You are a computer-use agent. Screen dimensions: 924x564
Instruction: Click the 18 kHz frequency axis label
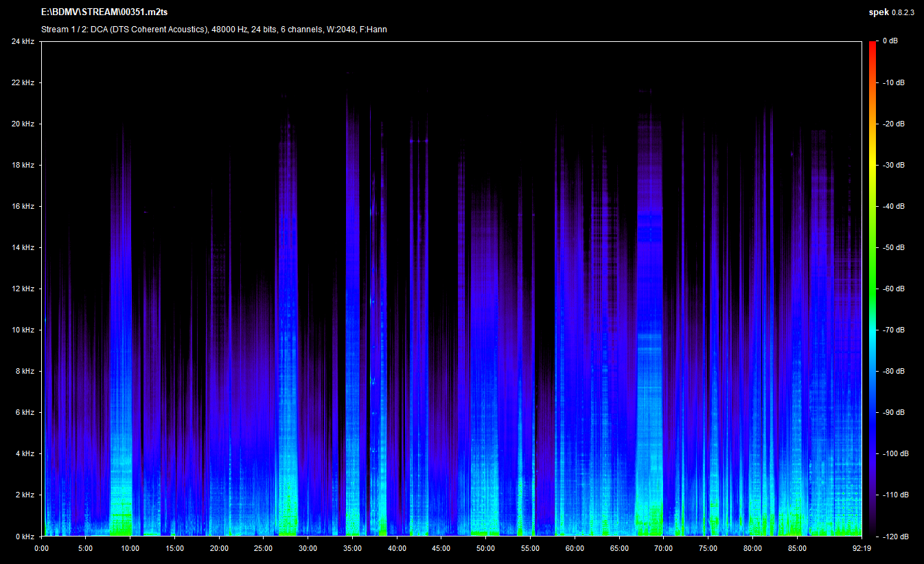coord(23,165)
